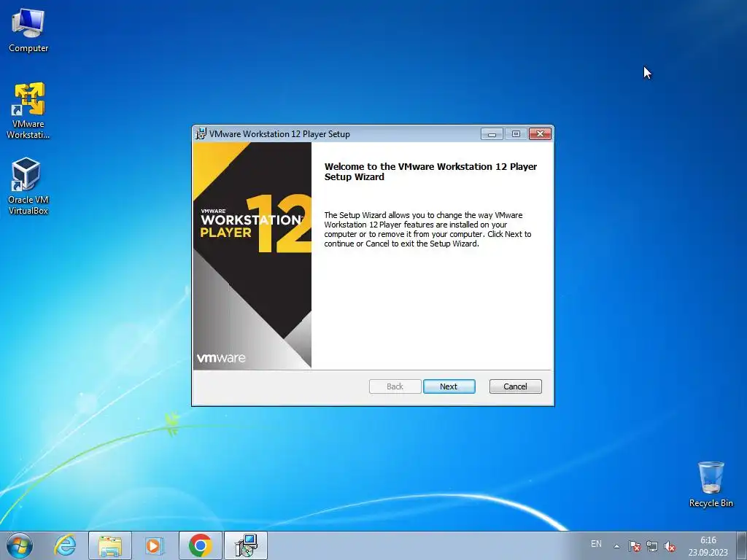Click the Workstation Player 12 banner image
Viewport: 747px width, 560px height.
coord(252,255)
